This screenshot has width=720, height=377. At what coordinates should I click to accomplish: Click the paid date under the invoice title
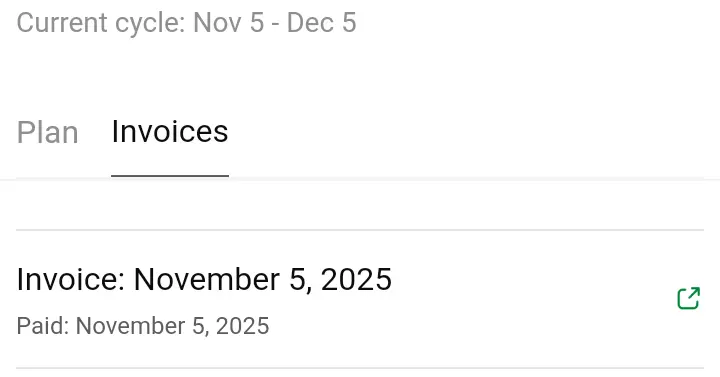pyautogui.click(x=173, y=326)
